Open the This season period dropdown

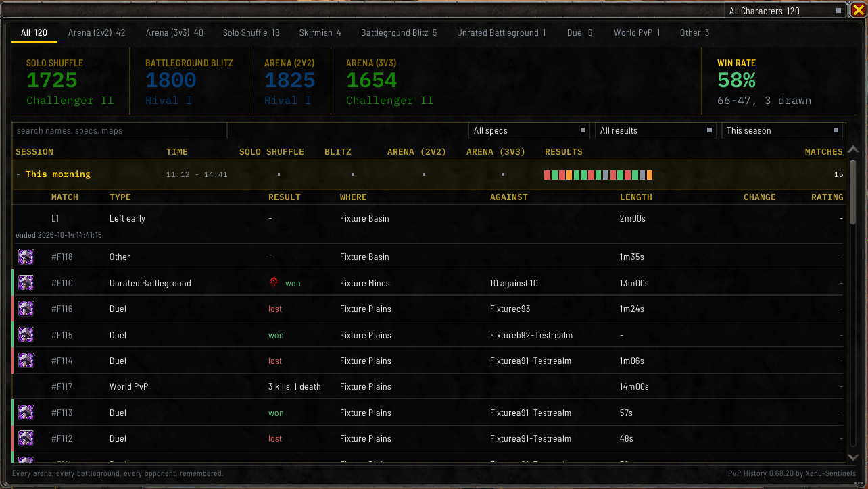point(782,130)
